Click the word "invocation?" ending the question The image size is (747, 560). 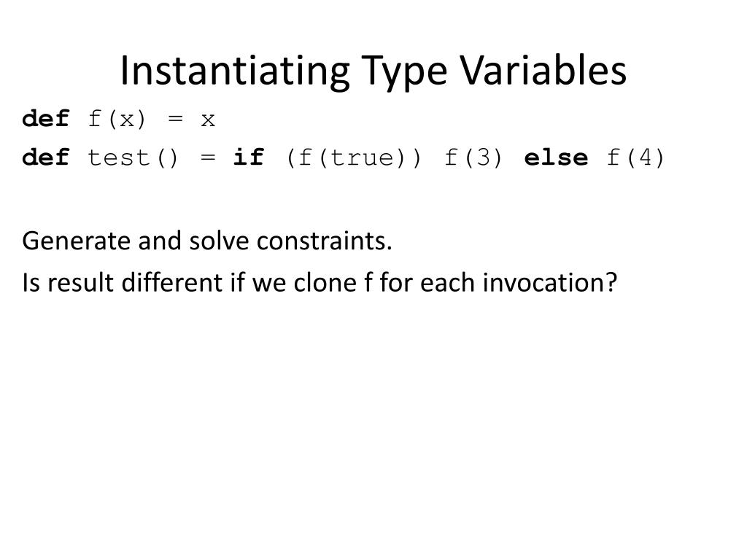[x=550, y=282]
